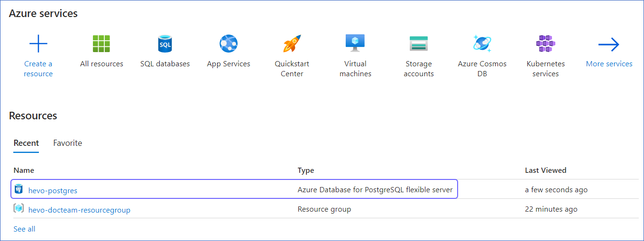The height and width of the screenshot is (241, 644).
Task: Open the hevo-docteam-resourcegroup link
Action: (79, 210)
